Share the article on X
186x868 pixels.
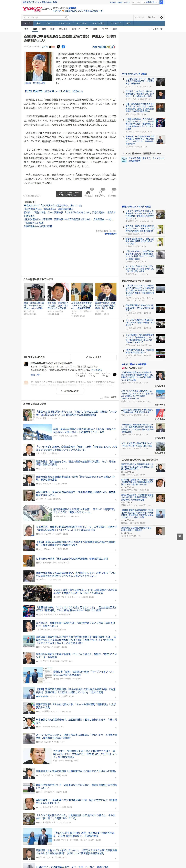[59, 47]
